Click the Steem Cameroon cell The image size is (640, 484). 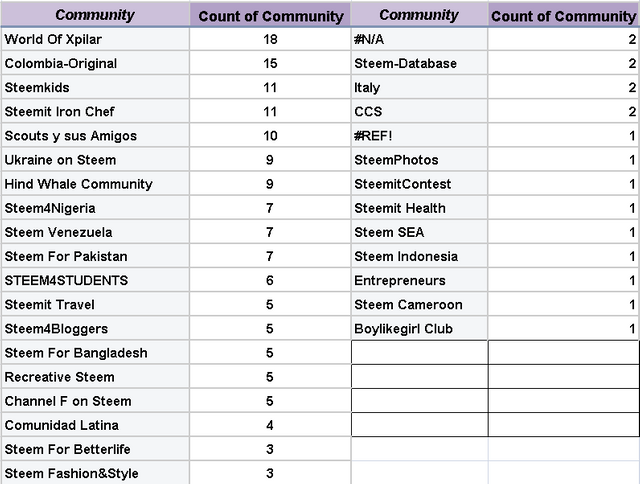419,304
